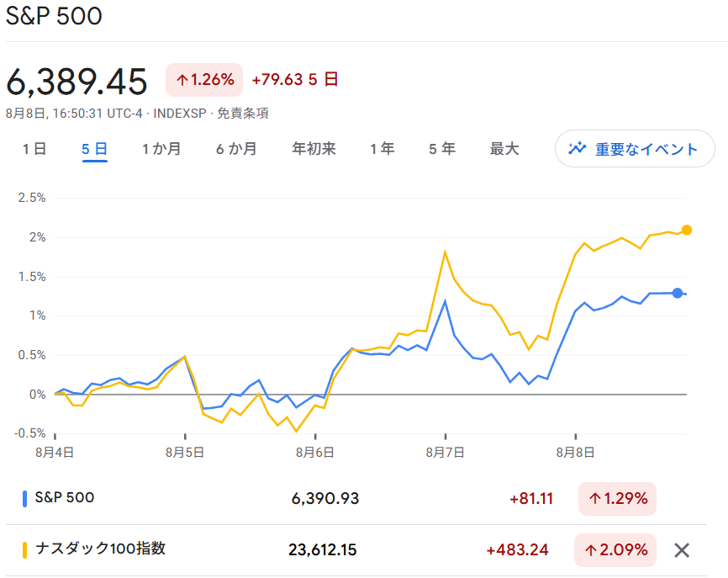Click the headline price 6,389.45
The width and height of the screenshot is (728, 578).
(76, 82)
